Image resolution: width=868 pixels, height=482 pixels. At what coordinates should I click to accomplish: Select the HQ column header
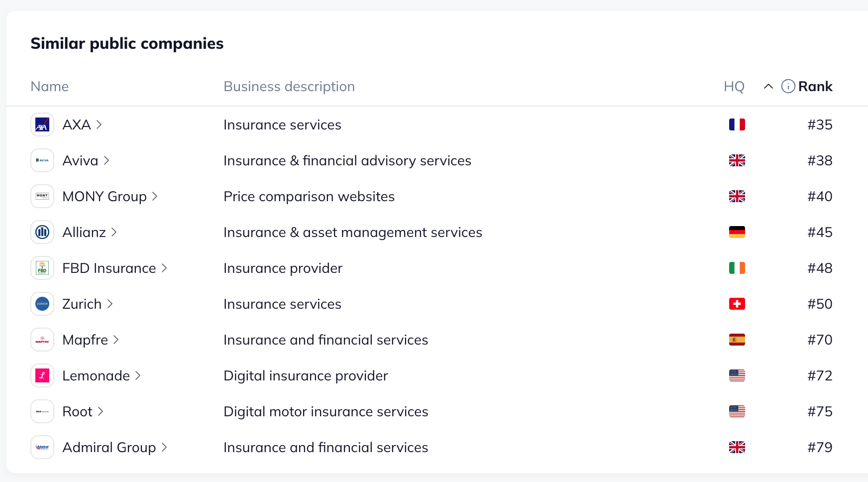pos(734,86)
